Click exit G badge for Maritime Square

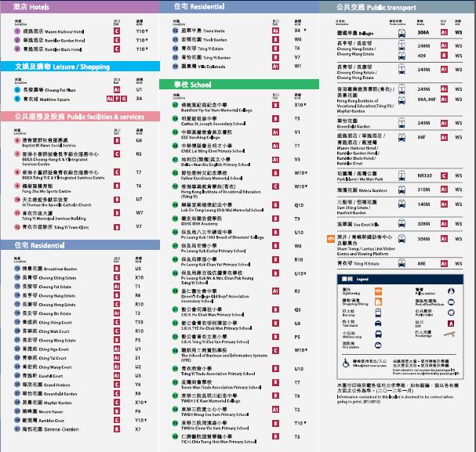click(124, 99)
